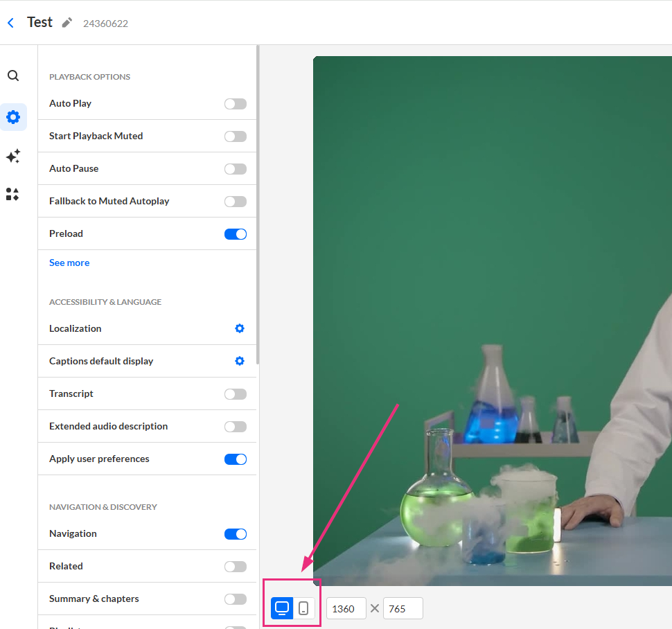Click the ACCESSIBILITY & LANGUAGE heading
Viewport: 672px width, 629px height.
pyautogui.click(x=105, y=302)
